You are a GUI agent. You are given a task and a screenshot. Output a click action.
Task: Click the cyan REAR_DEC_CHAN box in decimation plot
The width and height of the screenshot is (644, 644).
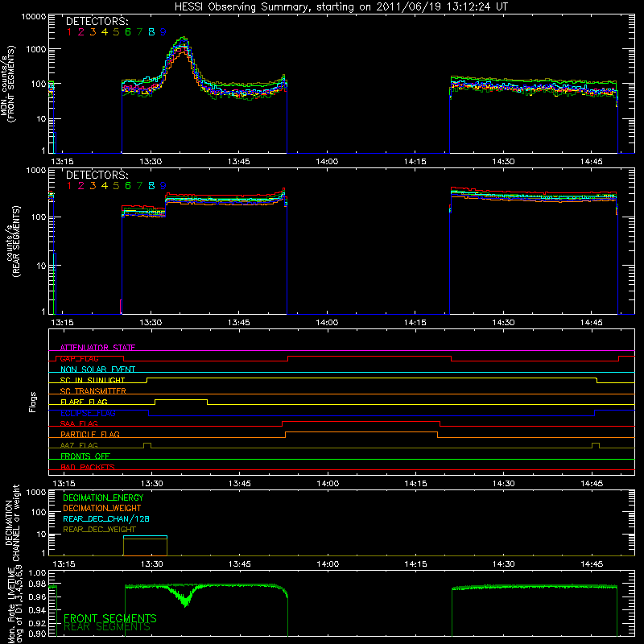click(146, 536)
